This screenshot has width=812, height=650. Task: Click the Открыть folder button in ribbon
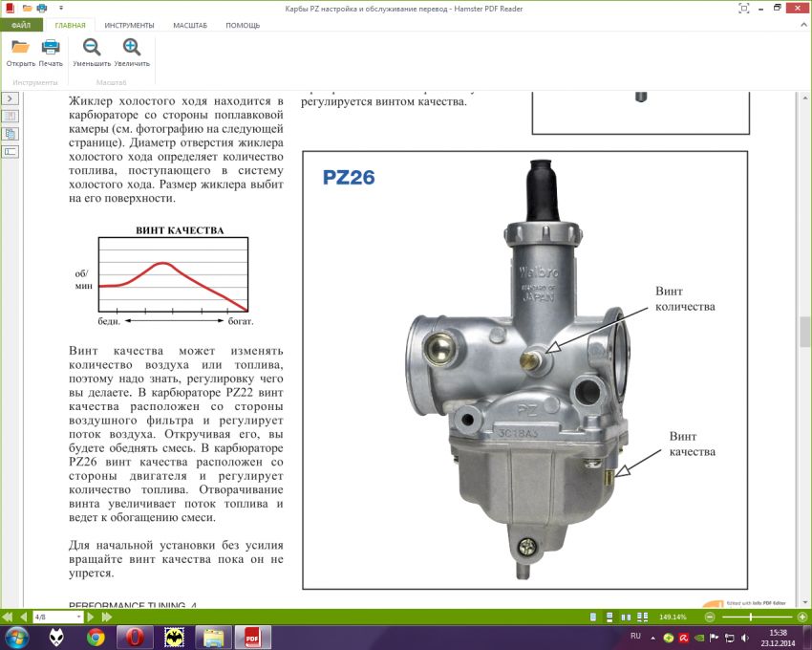pos(21,53)
